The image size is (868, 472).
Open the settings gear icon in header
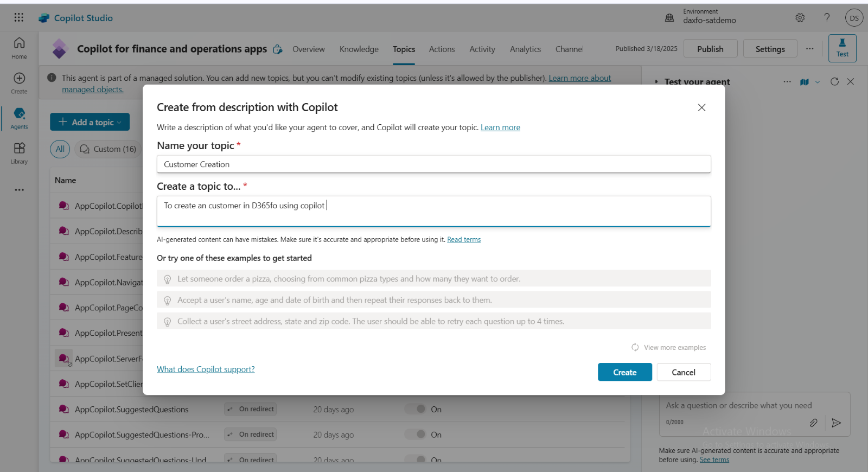point(800,18)
